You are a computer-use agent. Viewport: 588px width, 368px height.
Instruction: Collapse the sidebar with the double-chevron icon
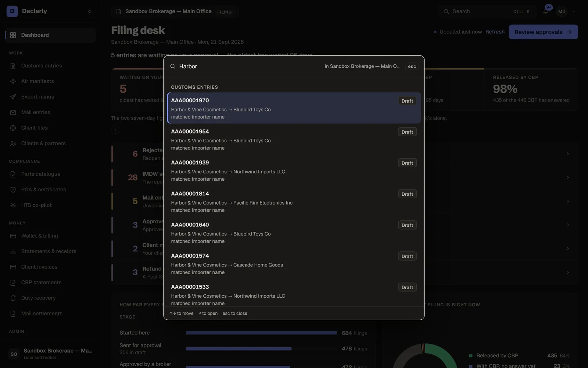[90, 11]
